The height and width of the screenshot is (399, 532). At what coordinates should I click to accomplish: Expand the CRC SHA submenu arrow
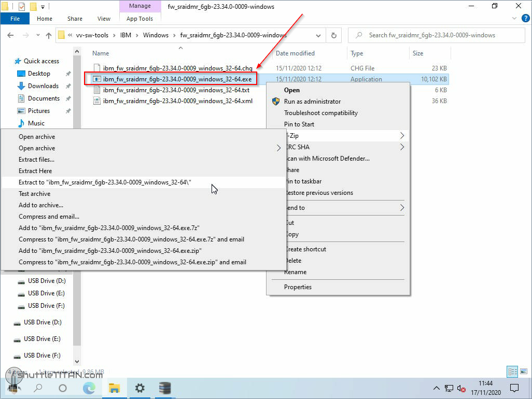click(x=402, y=147)
